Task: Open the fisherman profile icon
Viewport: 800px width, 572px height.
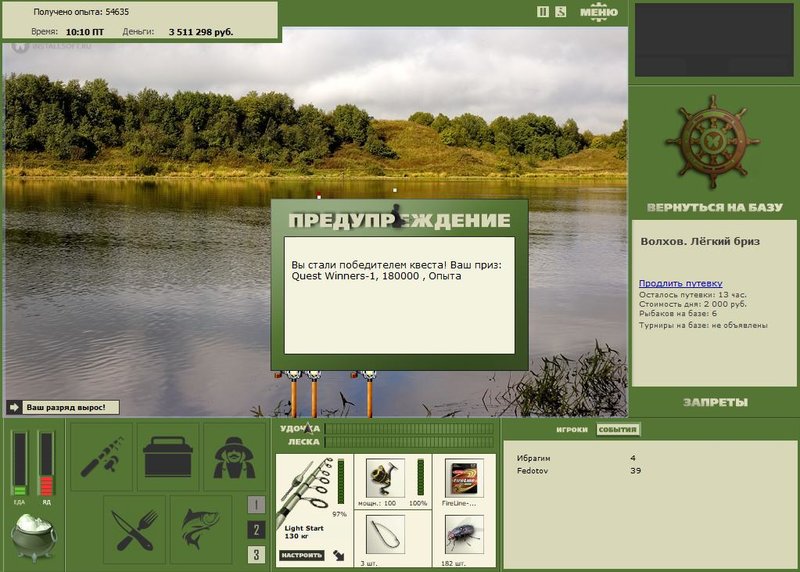Action: [x=234, y=456]
